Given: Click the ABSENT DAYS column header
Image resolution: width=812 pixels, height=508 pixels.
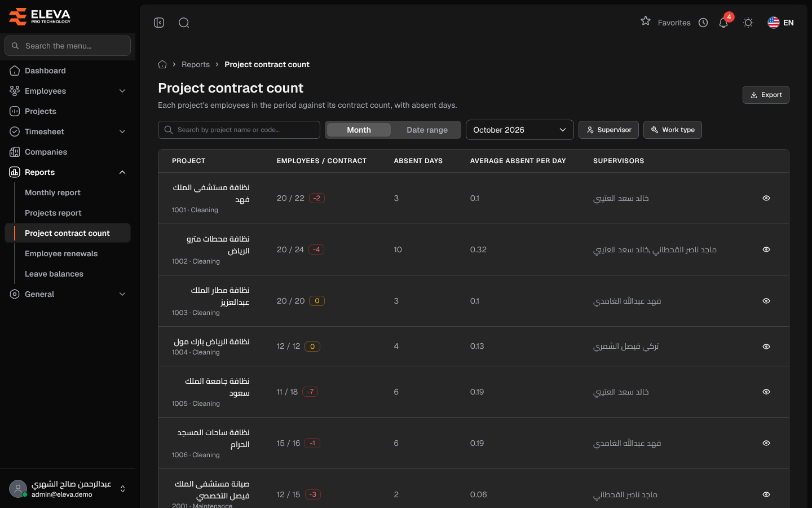Looking at the screenshot, I should (418, 161).
